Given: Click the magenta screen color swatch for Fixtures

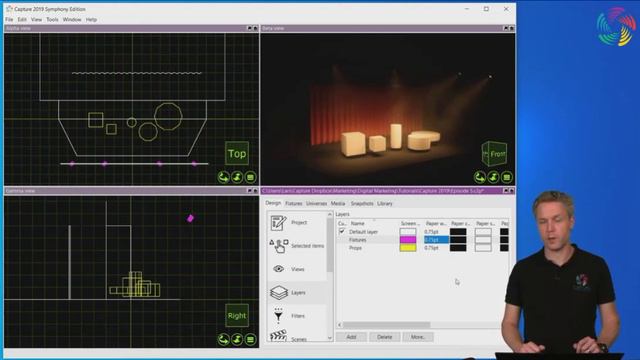Looking at the screenshot, I should pyautogui.click(x=408, y=240).
